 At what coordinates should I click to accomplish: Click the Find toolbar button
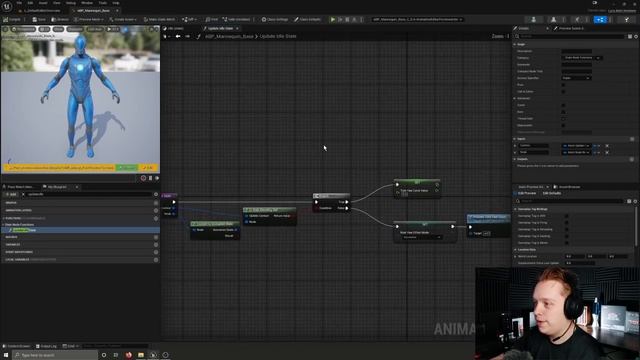coord(212,19)
